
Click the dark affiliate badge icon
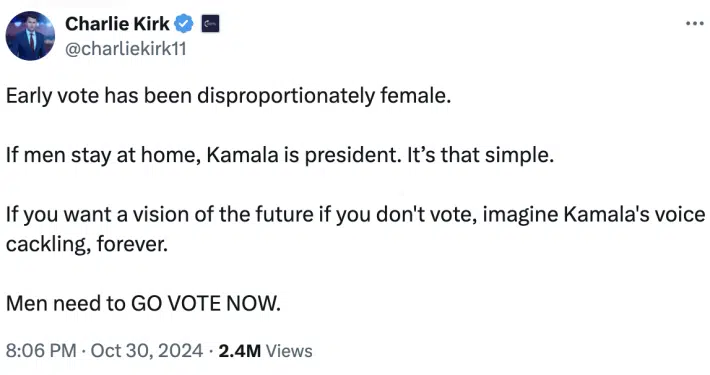[210, 24]
